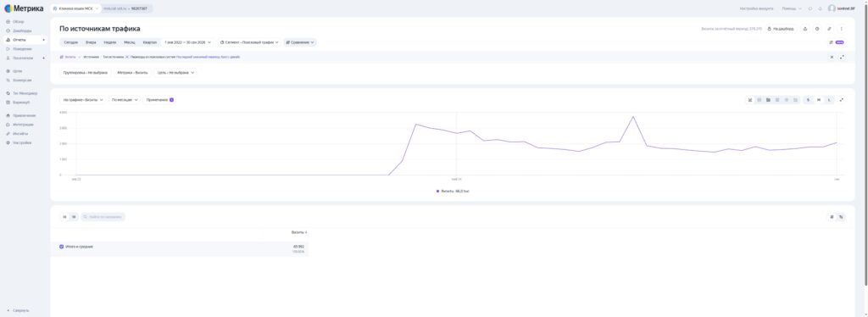Open the three-dot more menu
868x317 pixels.
842,28
